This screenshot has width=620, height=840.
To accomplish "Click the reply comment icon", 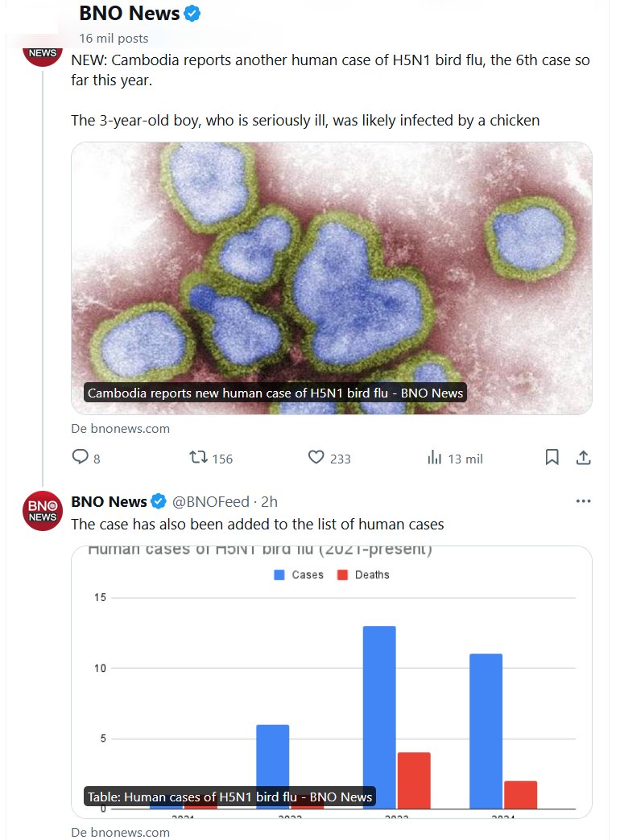I will [x=81, y=458].
